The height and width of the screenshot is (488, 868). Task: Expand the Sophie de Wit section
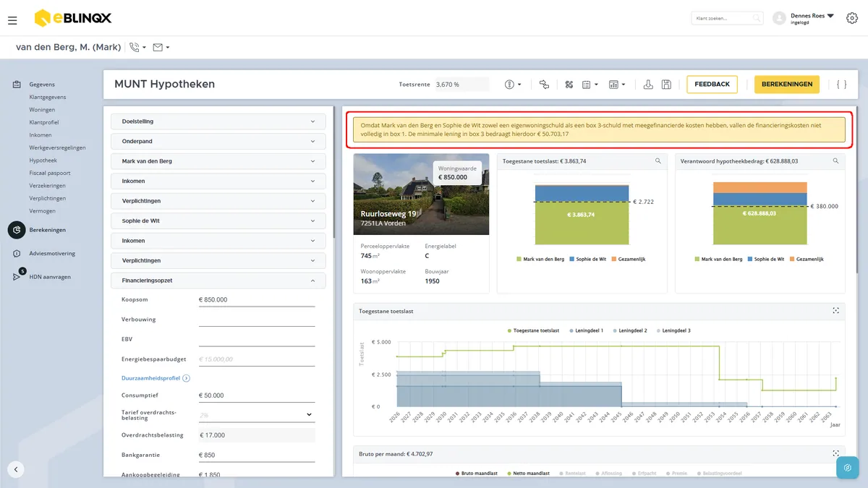click(218, 221)
